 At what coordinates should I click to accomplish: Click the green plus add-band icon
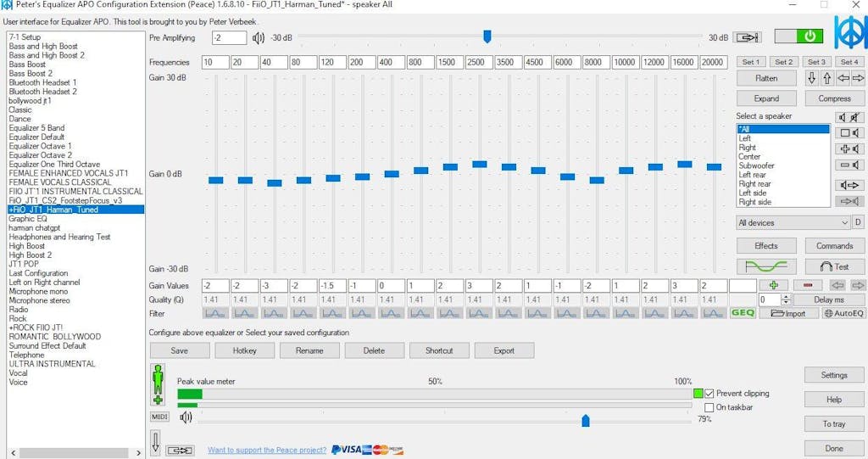click(x=773, y=286)
